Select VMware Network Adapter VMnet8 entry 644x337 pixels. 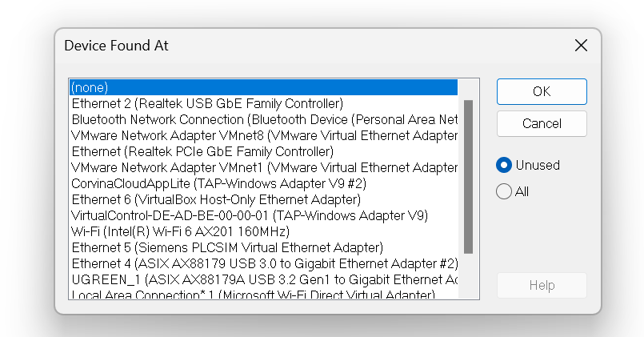(263, 135)
